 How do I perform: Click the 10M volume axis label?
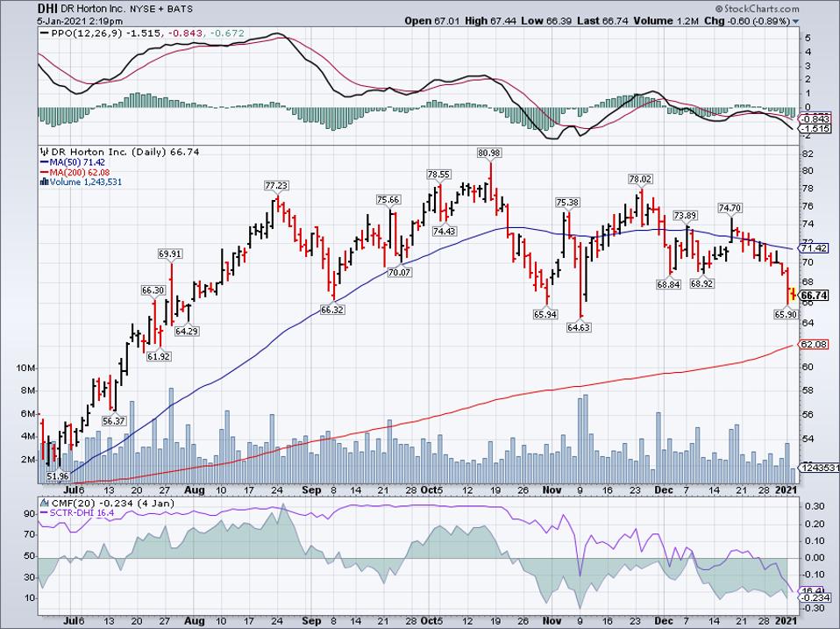[25, 368]
